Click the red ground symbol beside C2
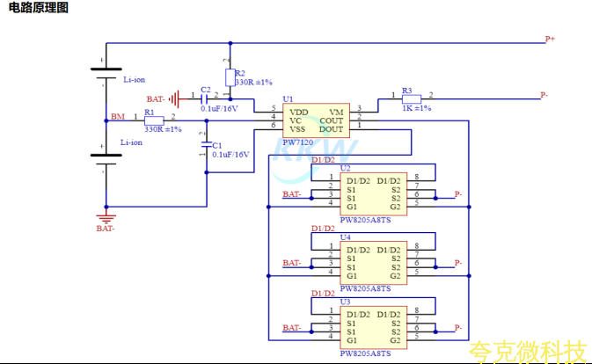 174,99
